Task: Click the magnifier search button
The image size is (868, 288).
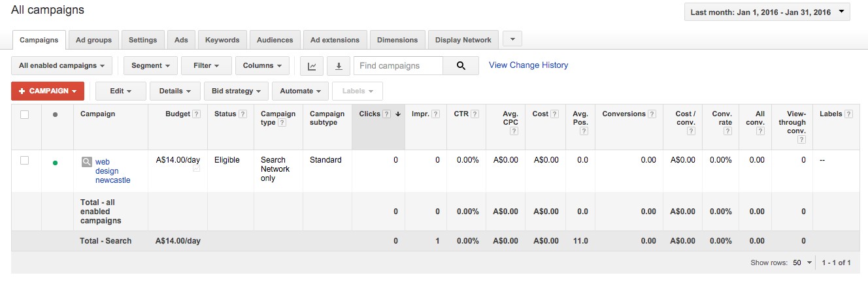Action: pyautogui.click(x=461, y=66)
